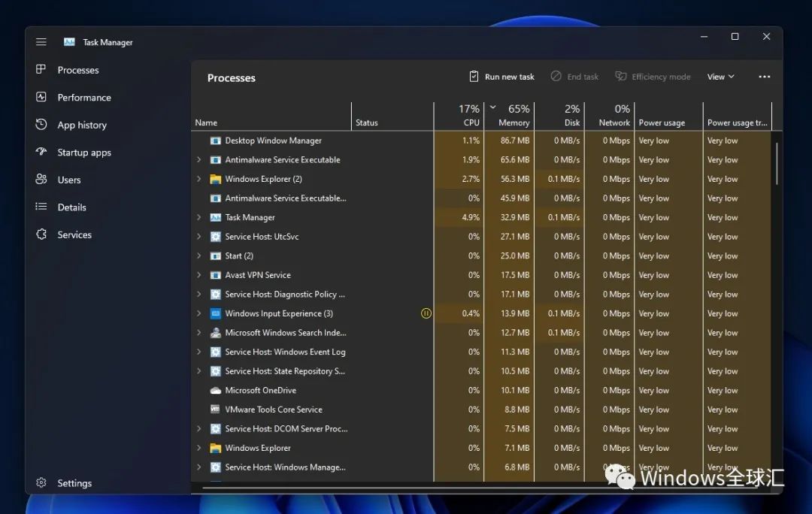Screen dimensions: 812x514
Task: Expand Windows Input Experience (3)
Action: pos(198,313)
